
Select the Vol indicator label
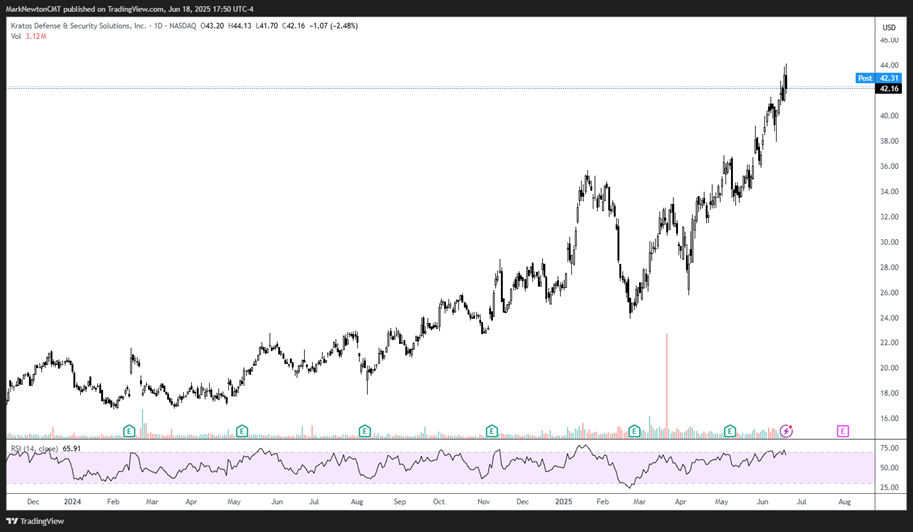pos(16,36)
